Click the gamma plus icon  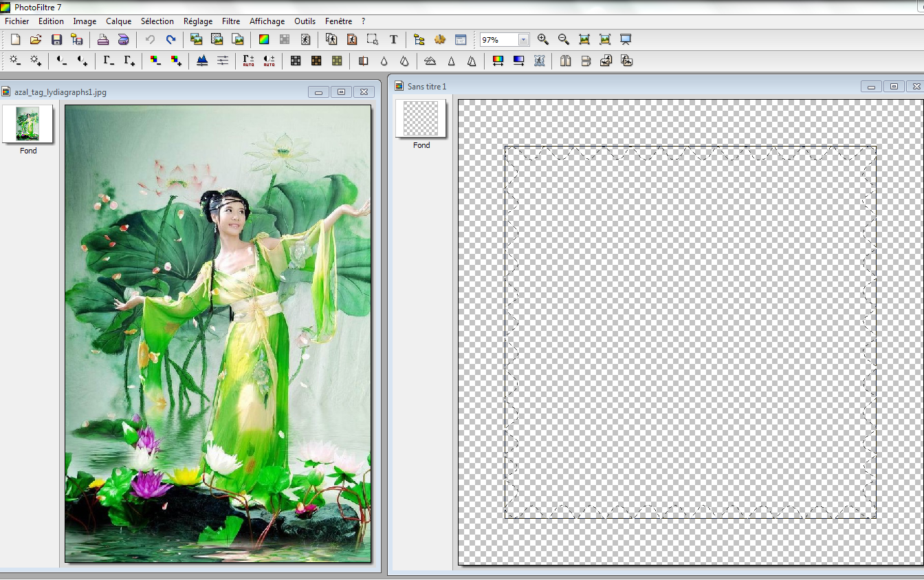click(x=129, y=61)
